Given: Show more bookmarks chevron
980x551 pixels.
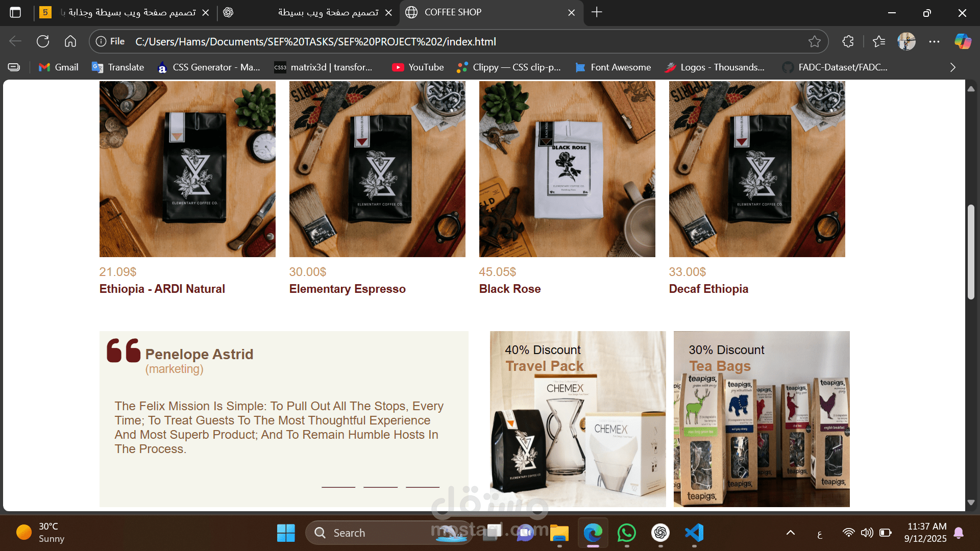Looking at the screenshot, I should click(952, 67).
